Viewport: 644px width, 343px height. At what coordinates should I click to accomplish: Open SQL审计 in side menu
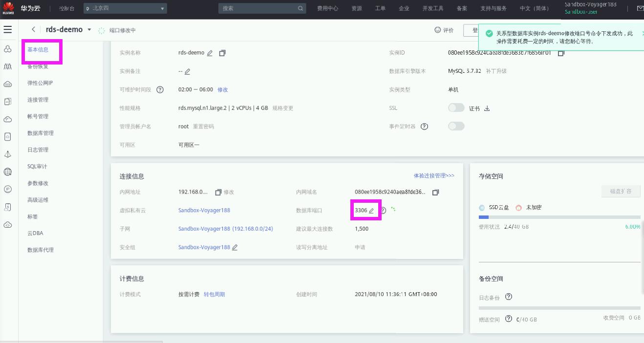click(x=38, y=167)
